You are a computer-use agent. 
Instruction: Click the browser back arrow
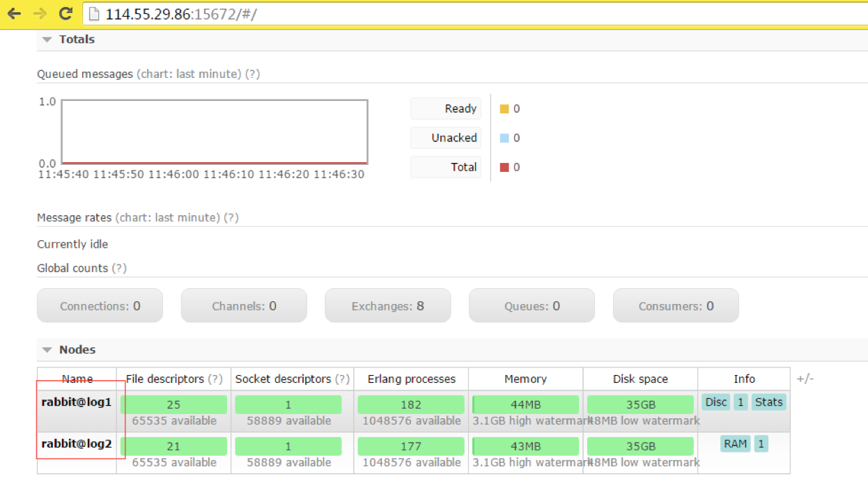click(x=14, y=13)
